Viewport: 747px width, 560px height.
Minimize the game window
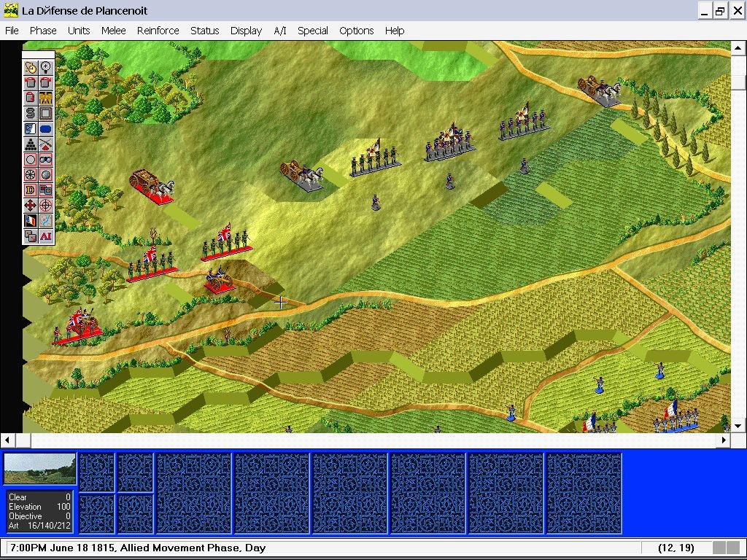point(705,10)
